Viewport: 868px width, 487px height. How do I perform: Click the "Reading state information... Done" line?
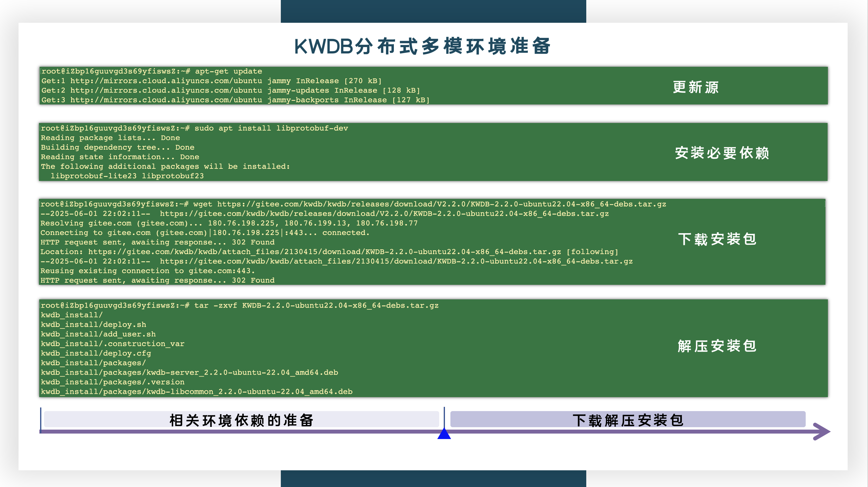click(120, 157)
